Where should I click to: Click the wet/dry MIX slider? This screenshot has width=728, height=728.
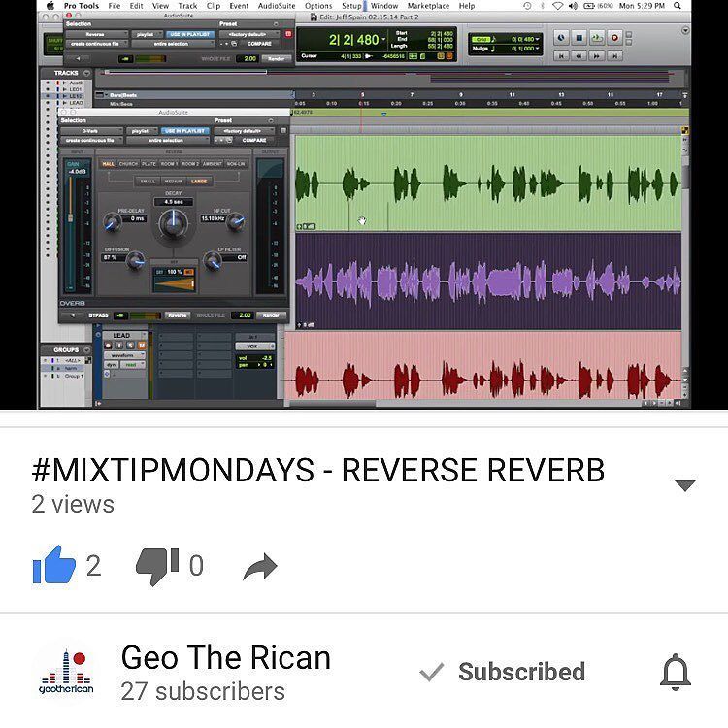[174, 283]
